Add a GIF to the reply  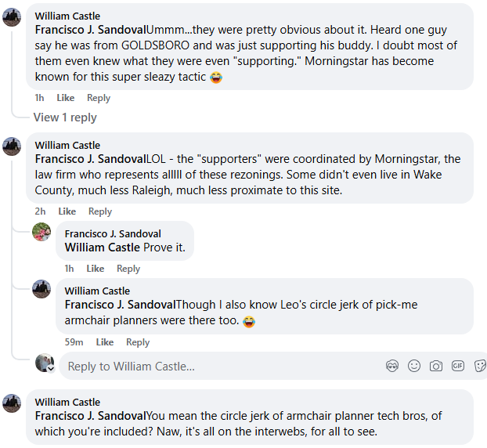click(458, 366)
